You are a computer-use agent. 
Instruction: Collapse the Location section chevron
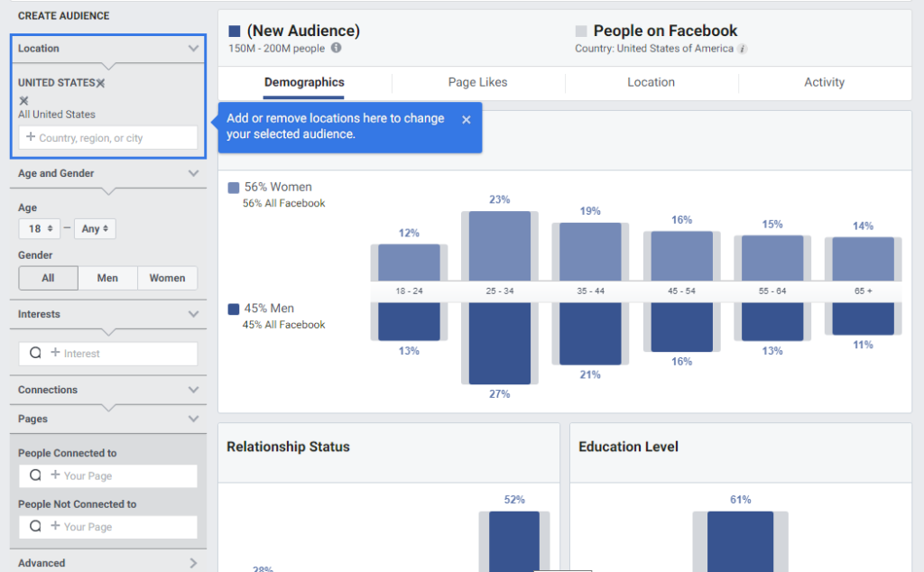click(193, 49)
